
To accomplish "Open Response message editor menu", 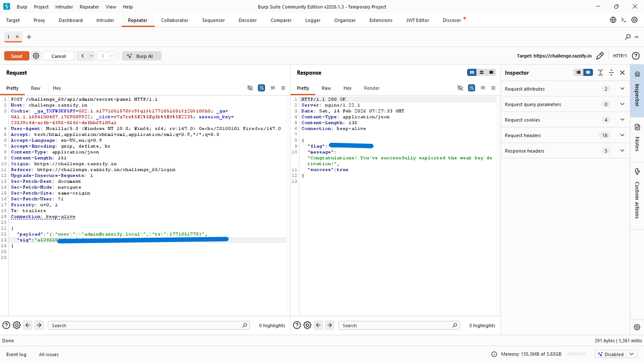I will click(x=493, y=88).
